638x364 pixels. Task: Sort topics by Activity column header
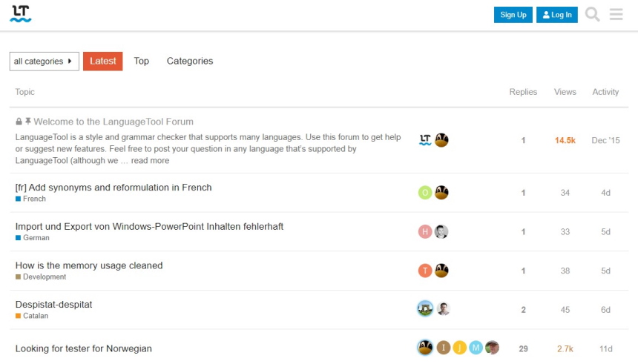pos(605,92)
